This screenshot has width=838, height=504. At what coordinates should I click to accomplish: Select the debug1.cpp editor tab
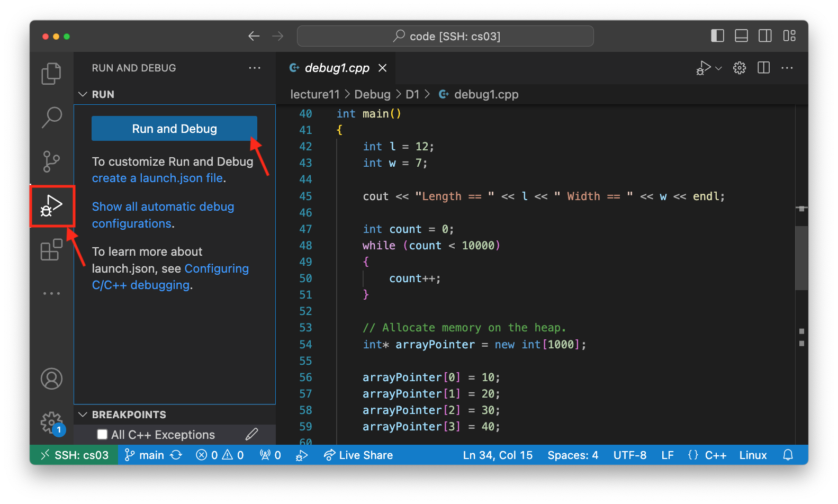(336, 68)
